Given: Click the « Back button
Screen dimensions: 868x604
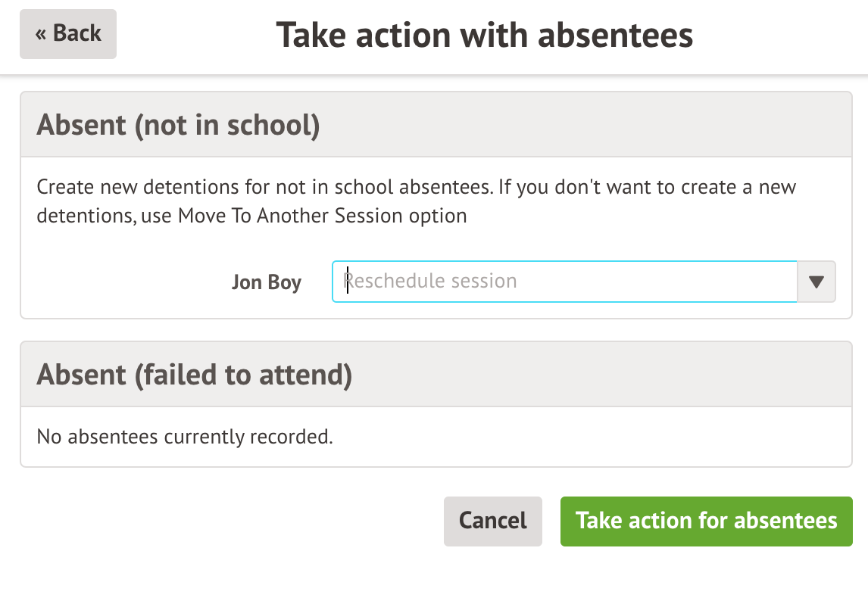Looking at the screenshot, I should [x=68, y=34].
